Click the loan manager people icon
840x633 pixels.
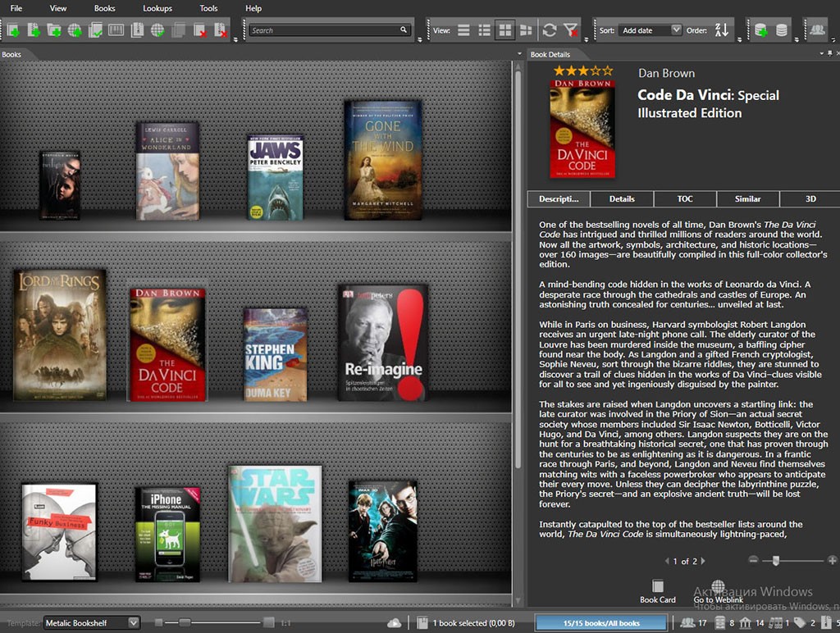coord(817,30)
